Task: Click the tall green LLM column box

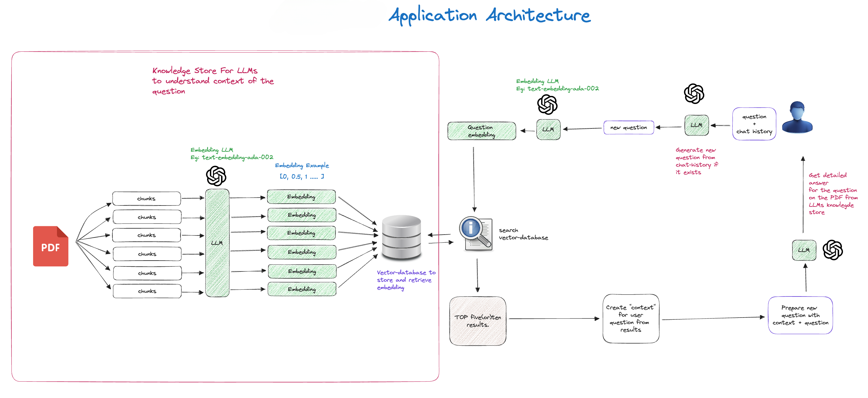Action: coord(217,243)
